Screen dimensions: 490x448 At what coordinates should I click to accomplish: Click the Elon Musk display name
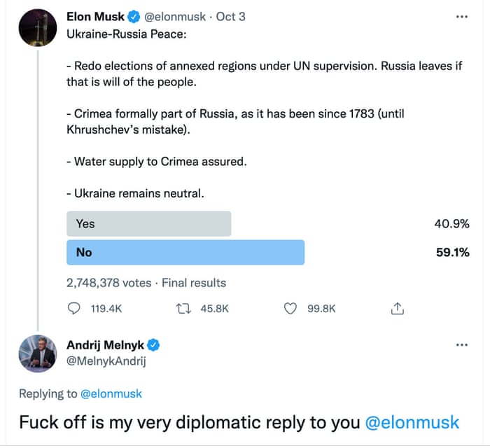tap(95, 16)
